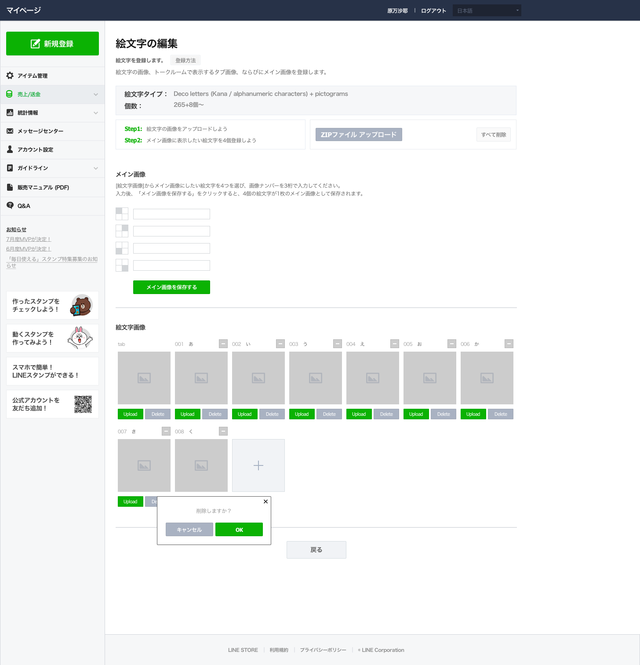Viewport: 640px width, 665px height.
Task: Click ログアウト in the top bar
Action: (433, 11)
